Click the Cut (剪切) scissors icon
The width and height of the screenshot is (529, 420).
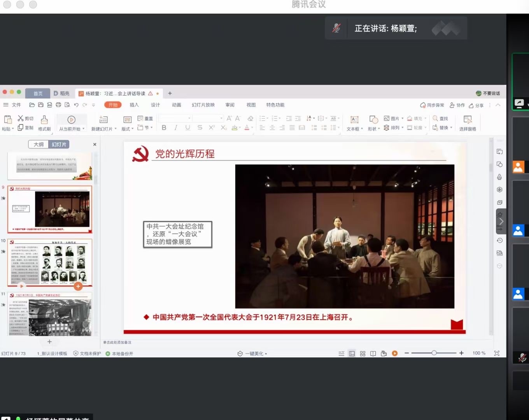tap(21, 118)
